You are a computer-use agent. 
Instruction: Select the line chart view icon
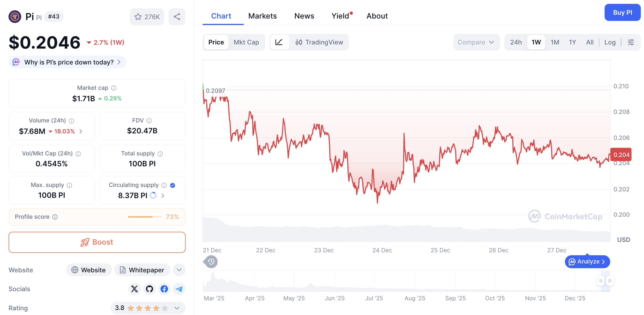click(279, 42)
